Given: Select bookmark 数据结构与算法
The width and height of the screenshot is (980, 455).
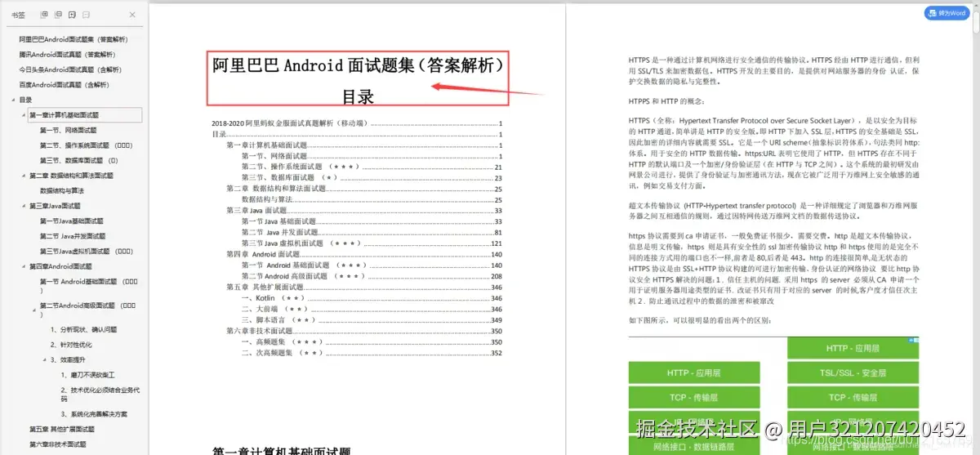Looking at the screenshot, I should click(x=62, y=190).
